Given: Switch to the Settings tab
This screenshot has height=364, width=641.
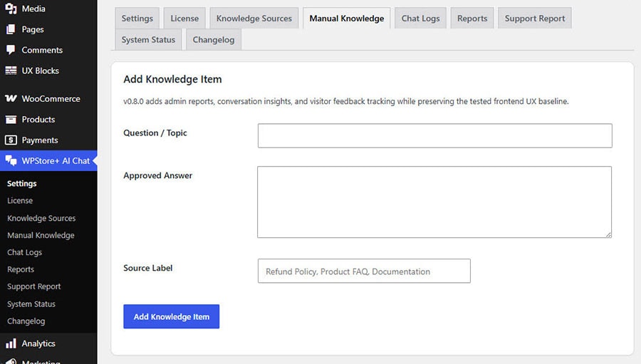Looking at the screenshot, I should tap(137, 18).
